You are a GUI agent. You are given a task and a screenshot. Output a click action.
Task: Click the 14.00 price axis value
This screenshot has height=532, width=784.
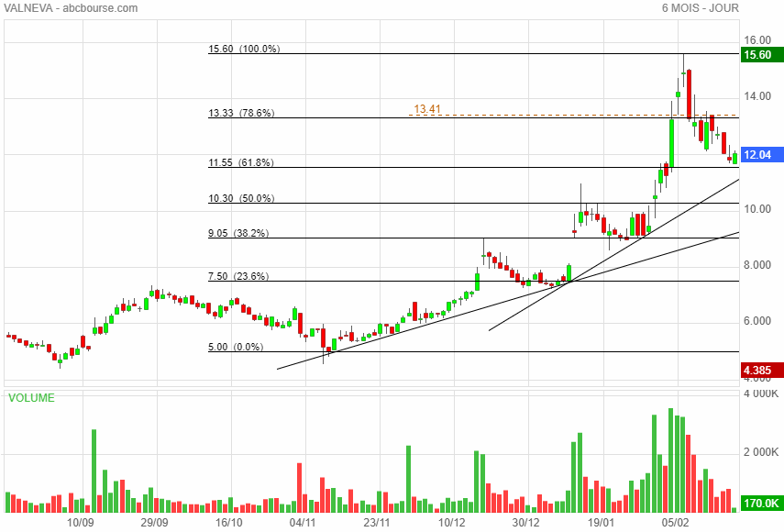[x=757, y=96]
